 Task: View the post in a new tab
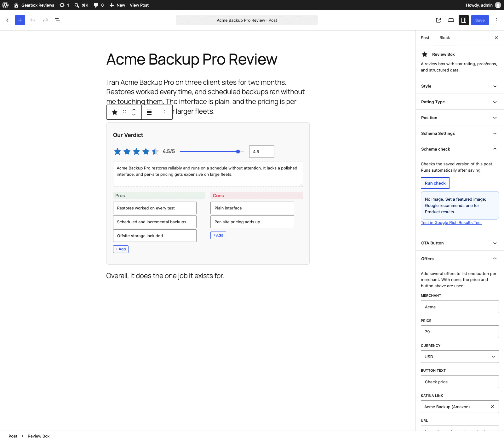tap(438, 20)
